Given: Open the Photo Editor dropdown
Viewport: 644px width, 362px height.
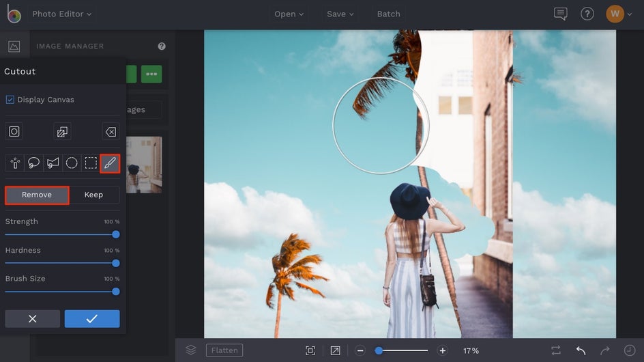Looking at the screenshot, I should click(62, 14).
